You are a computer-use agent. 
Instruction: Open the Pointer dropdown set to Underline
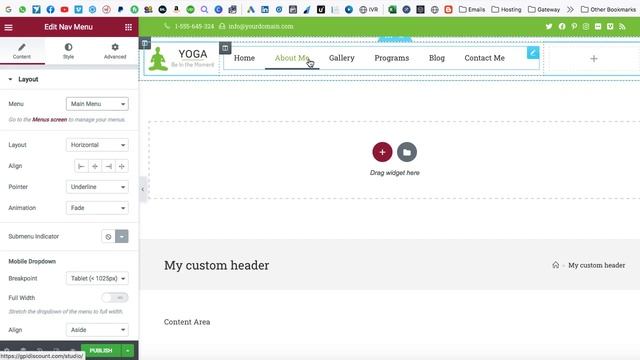tap(97, 187)
